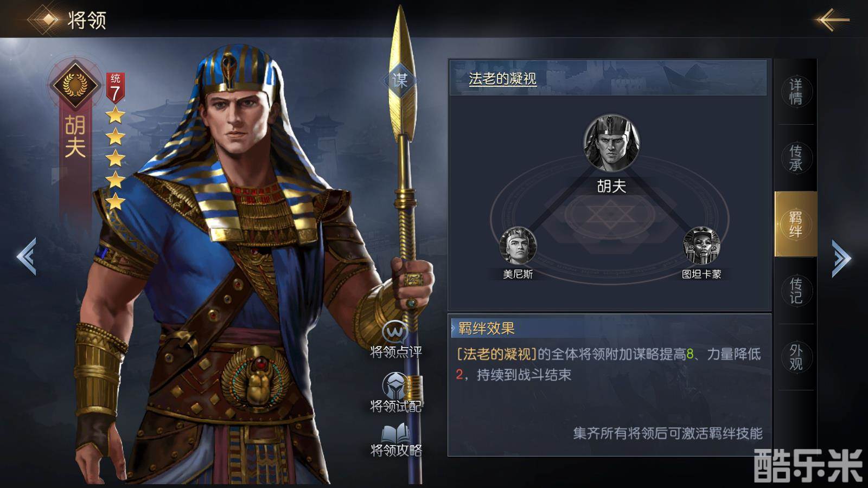The image size is (868, 488).
Task: Switch to the 详情 tab
Action: [796, 92]
